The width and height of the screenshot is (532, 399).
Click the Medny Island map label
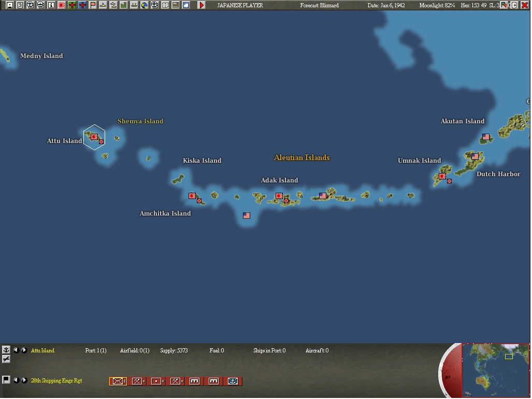point(41,56)
